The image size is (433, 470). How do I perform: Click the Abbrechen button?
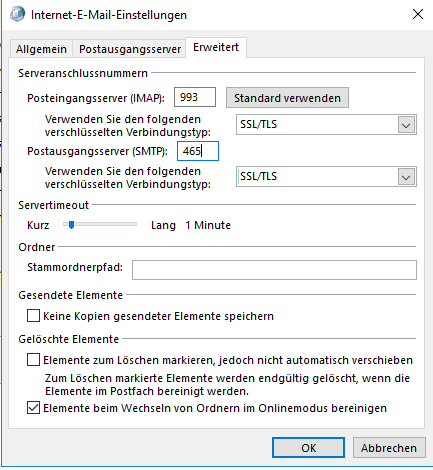[389, 448]
